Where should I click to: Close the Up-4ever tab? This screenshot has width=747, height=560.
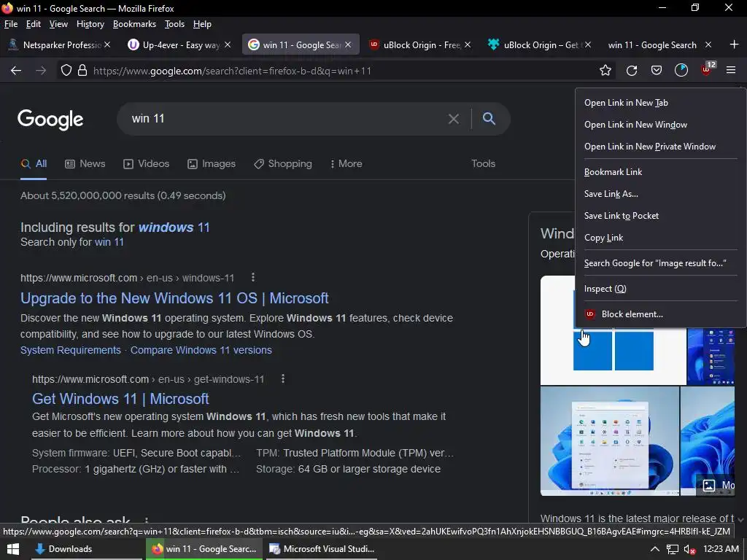228,44
